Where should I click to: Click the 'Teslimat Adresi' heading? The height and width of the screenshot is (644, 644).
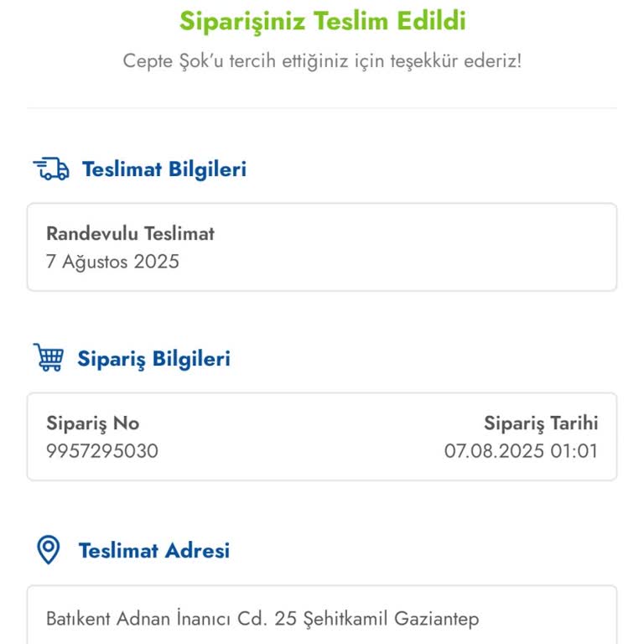pyautogui.click(x=153, y=550)
